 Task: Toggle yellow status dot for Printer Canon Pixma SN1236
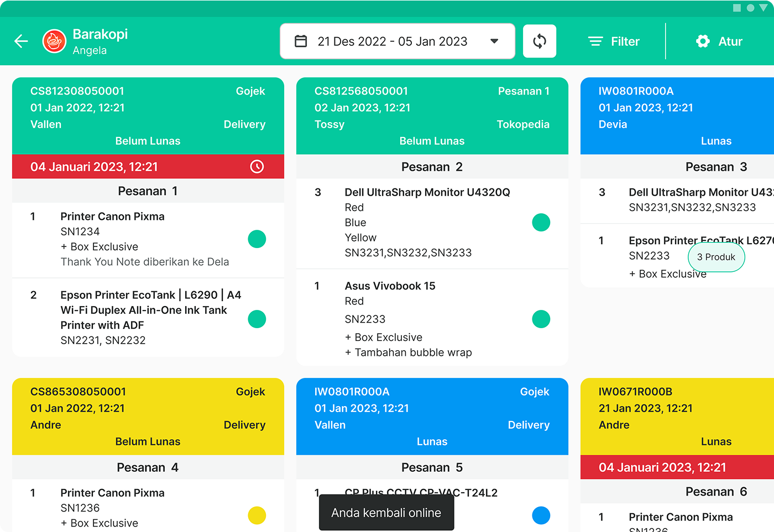[257, 515]
